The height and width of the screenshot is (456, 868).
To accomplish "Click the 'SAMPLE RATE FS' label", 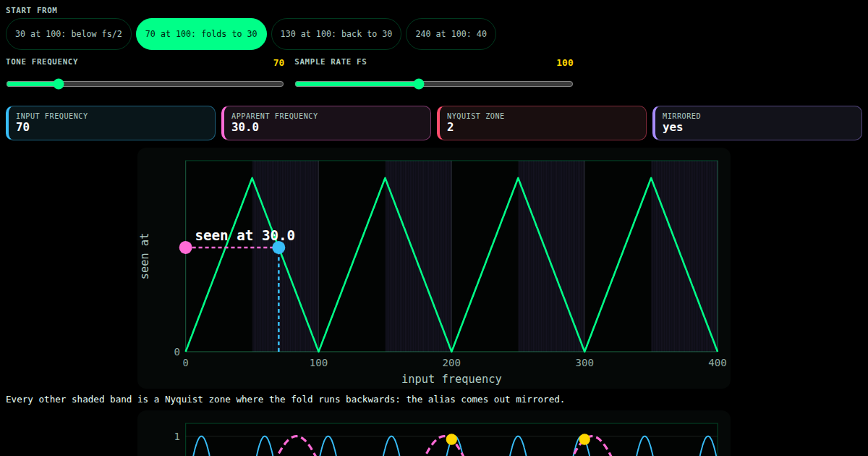I will [x=331, y=62].
